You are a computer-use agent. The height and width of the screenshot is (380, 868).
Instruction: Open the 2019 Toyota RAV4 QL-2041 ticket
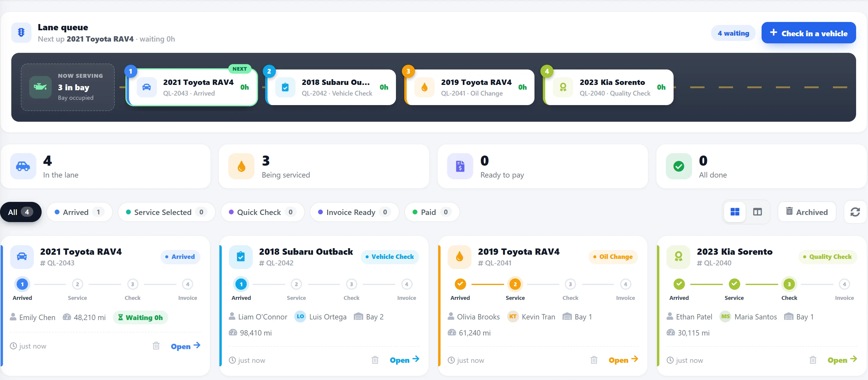pyautogui.click(x=623, y=360)
